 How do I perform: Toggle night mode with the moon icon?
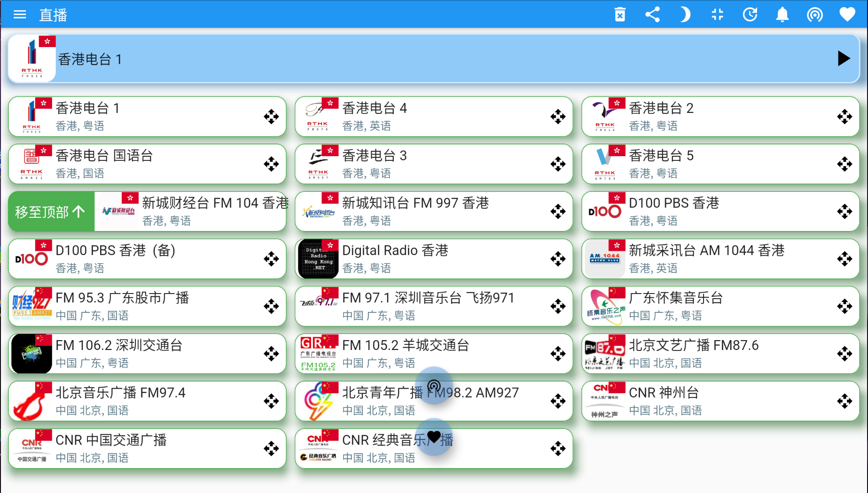pyautogui.click(x=685, y=15)
